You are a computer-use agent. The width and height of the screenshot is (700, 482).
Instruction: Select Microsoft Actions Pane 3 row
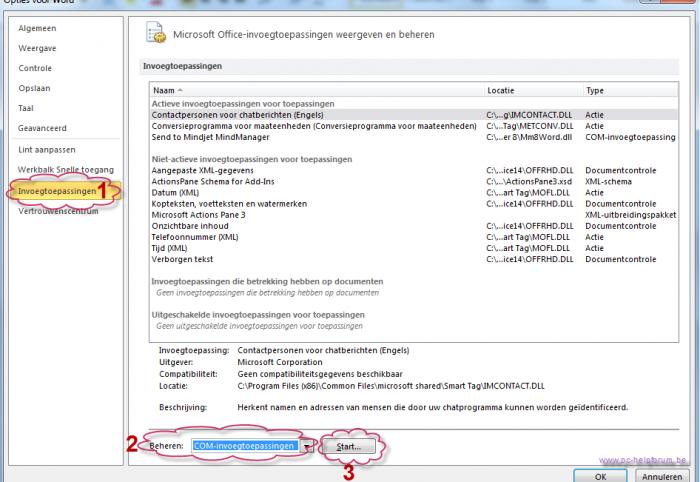tap(414, 215)
